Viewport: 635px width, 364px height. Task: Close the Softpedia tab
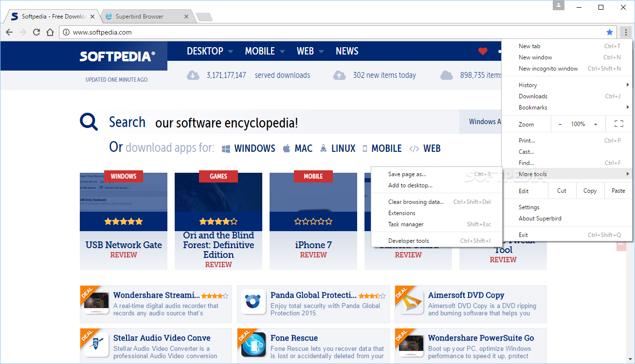pyautogui.click(x=92, y=16)
